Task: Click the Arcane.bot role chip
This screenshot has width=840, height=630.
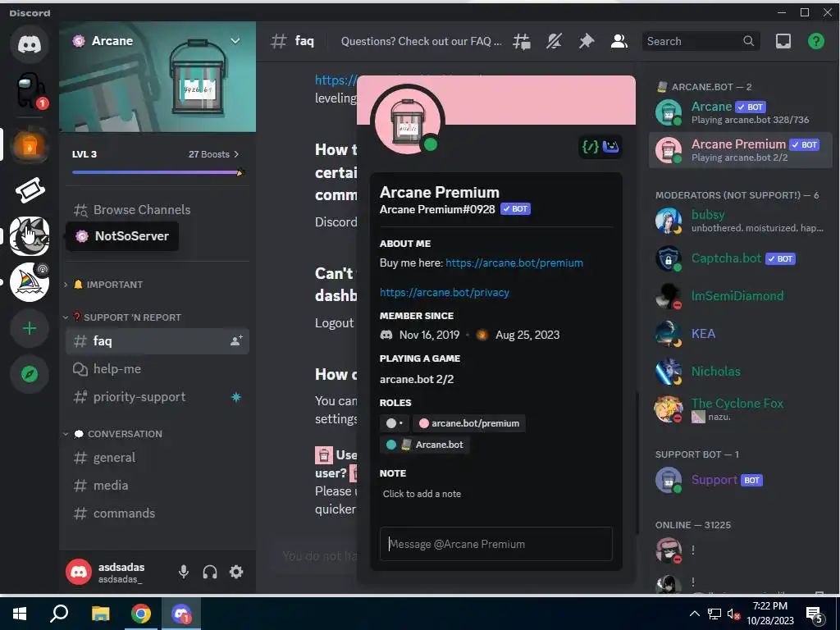Action: click(425, 445)
